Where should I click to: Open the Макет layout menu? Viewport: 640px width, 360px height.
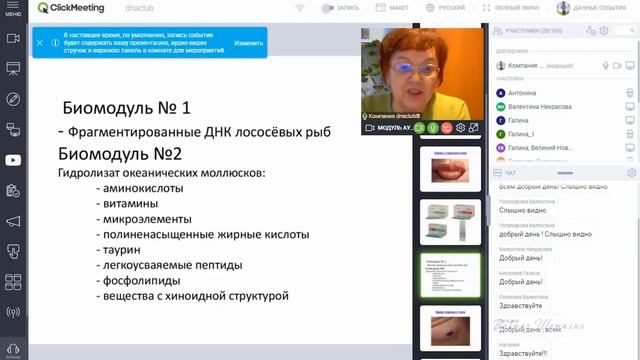point(392,8)
